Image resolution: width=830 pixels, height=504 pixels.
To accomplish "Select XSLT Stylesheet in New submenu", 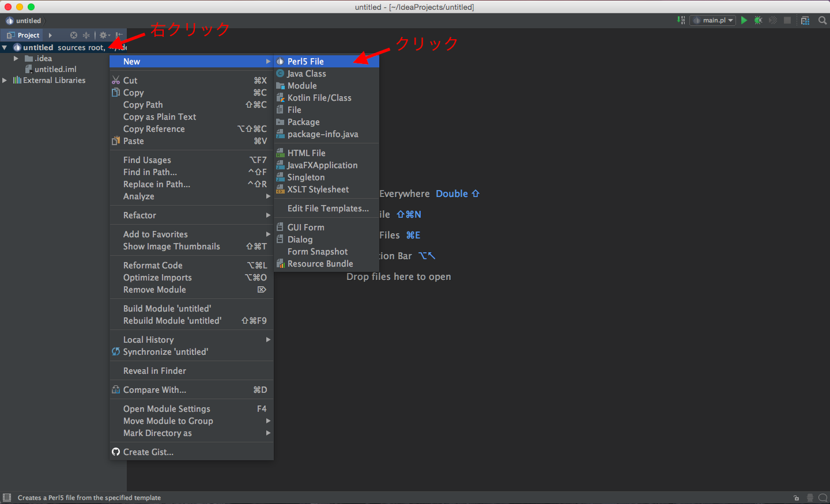I will pos(326,190).
